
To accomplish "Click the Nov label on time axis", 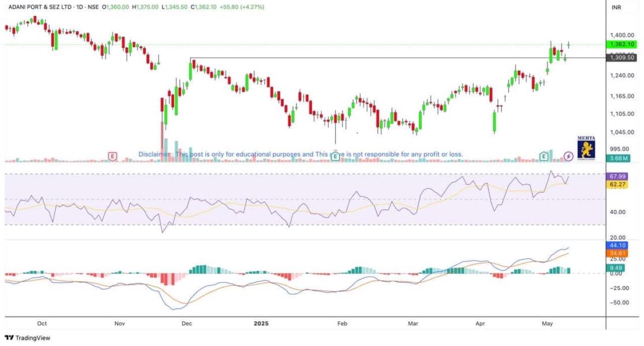I will [119, 324].
